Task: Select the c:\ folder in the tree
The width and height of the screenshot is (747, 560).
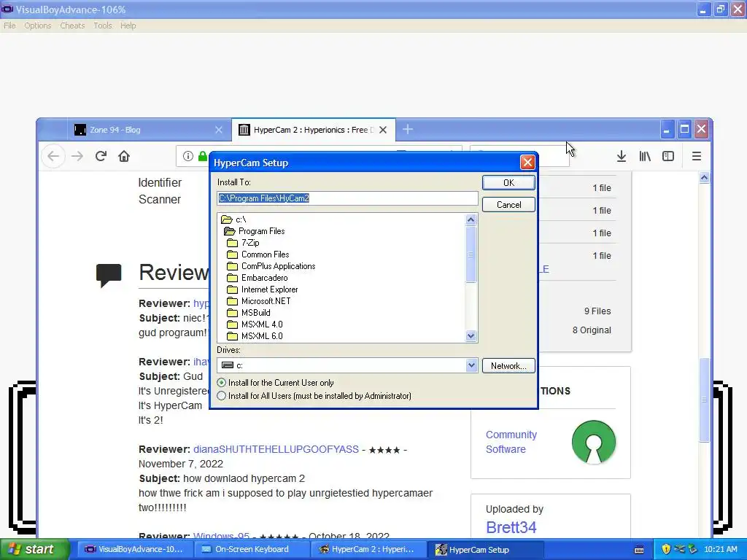Action: point(233,219)
